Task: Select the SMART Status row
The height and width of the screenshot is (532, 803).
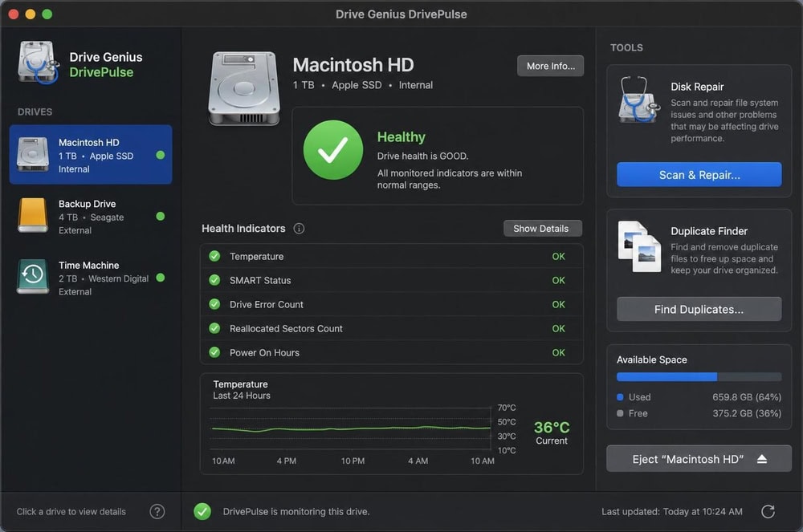Action: point(392,280)
